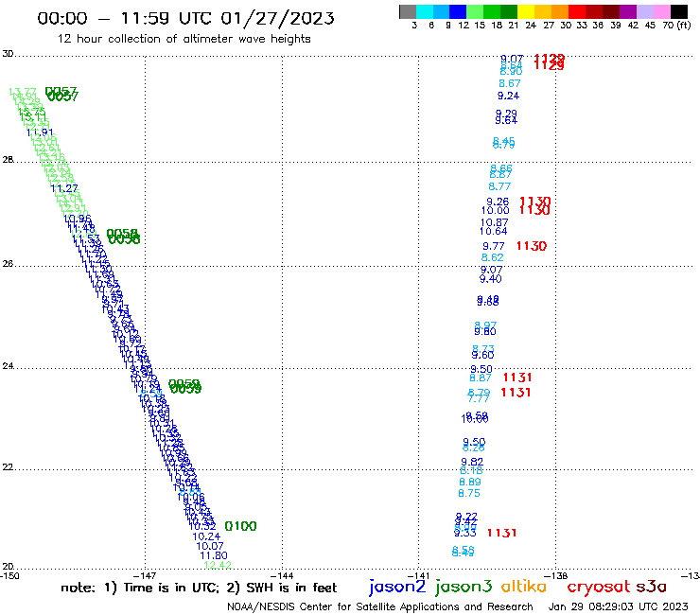Select the lavender swatch in the color bar

pyautogui.click(x=644, y=11)
